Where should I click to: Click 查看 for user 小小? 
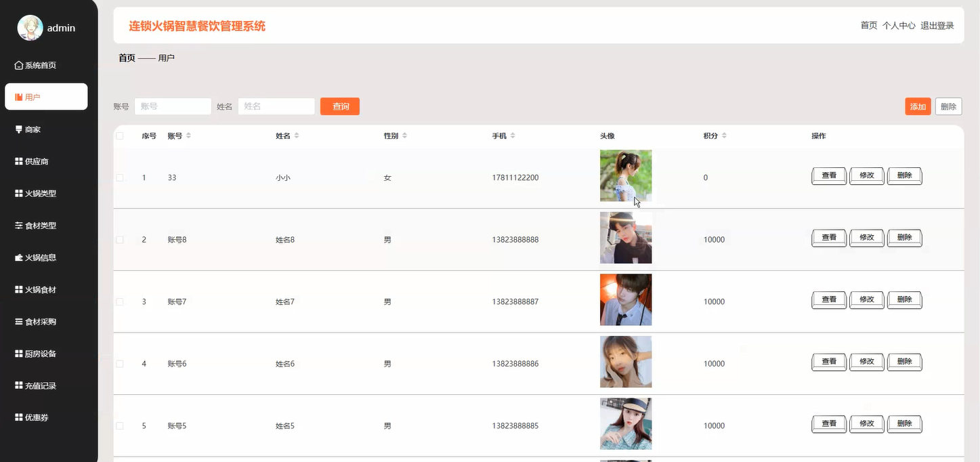point(829,176)
